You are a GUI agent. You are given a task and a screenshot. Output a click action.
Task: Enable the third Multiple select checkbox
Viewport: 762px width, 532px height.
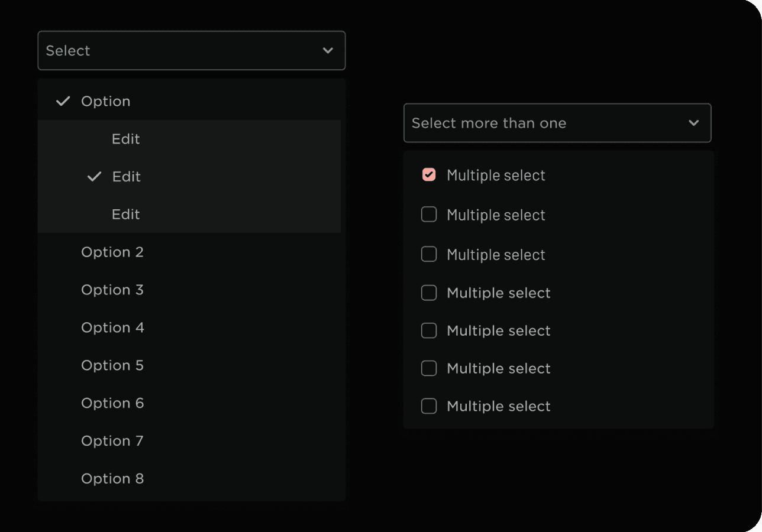[429, 254]
